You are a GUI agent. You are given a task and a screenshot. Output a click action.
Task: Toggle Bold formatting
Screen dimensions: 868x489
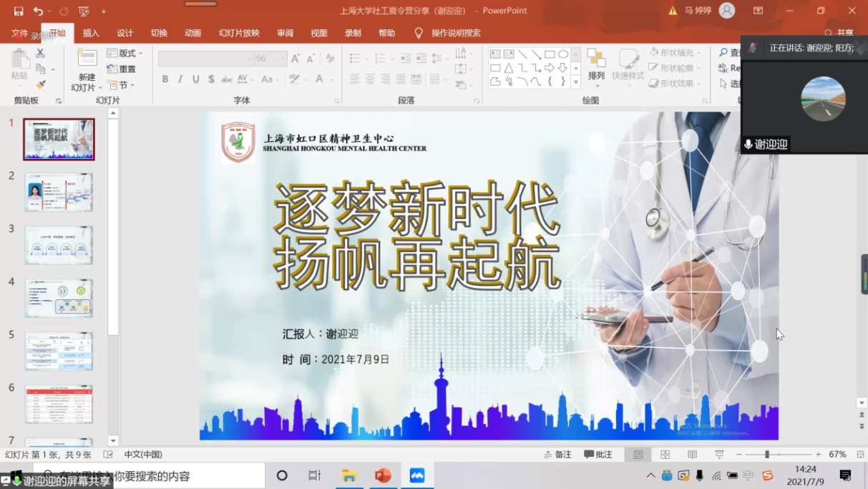tap(165, 79)
